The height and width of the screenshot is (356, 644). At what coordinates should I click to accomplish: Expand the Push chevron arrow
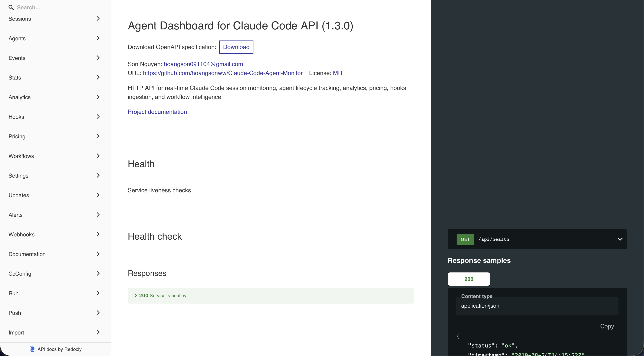pyautogui.click(x=98, y=313)
